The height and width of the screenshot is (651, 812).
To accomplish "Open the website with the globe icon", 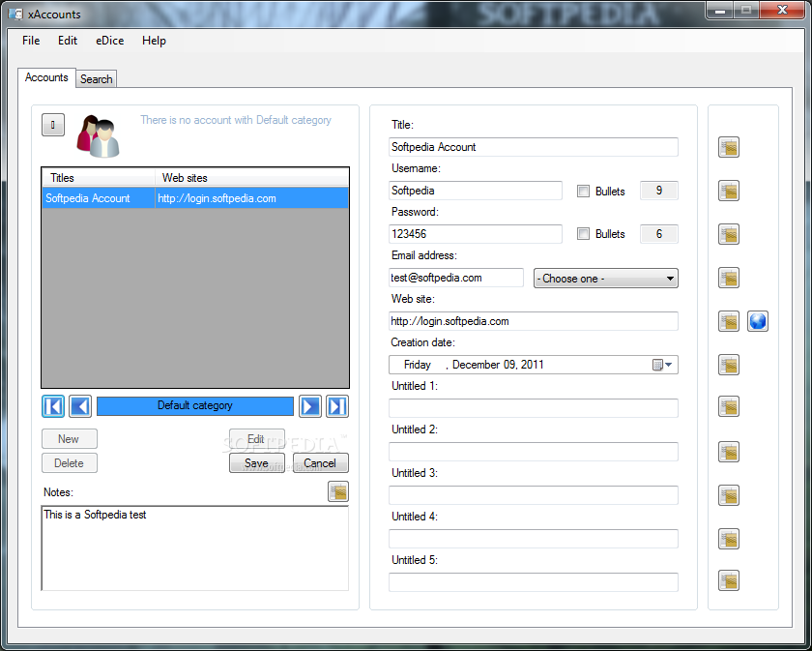I will click(758, 321).
